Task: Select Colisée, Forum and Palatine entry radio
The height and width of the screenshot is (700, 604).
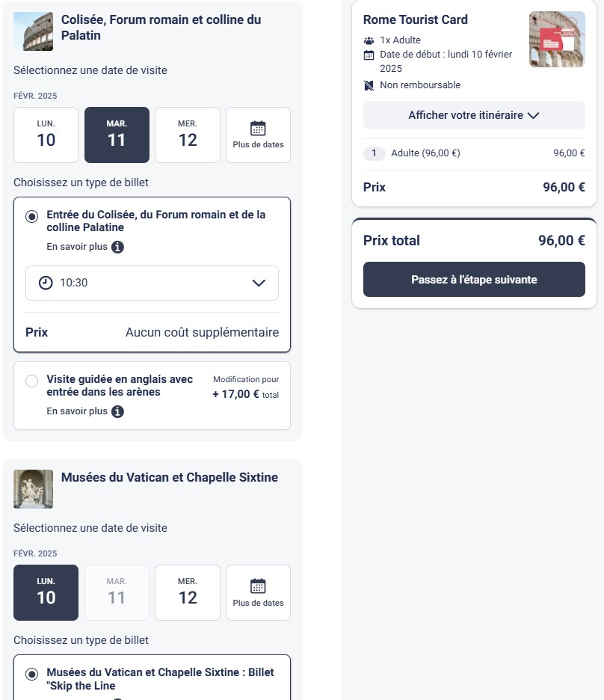Action: click(x=32, y=217)
